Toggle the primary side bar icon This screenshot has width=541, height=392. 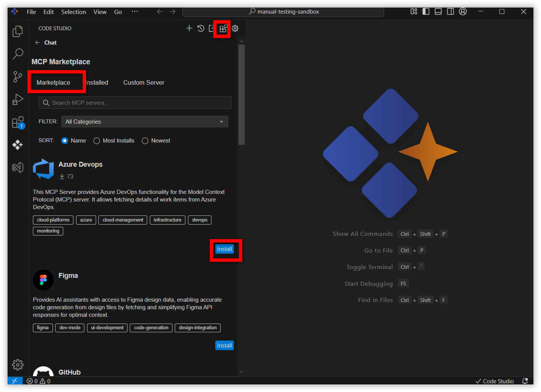coord(426,12)
